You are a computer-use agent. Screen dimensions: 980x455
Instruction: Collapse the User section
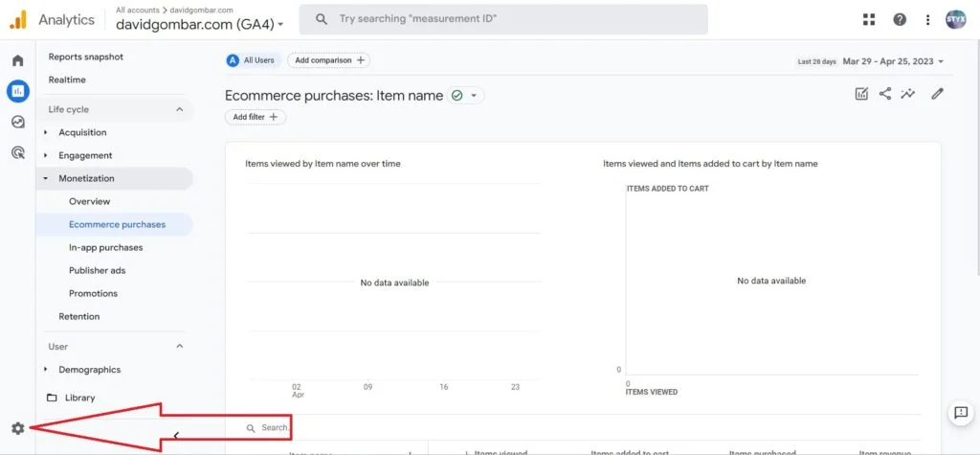pos(179,346)
